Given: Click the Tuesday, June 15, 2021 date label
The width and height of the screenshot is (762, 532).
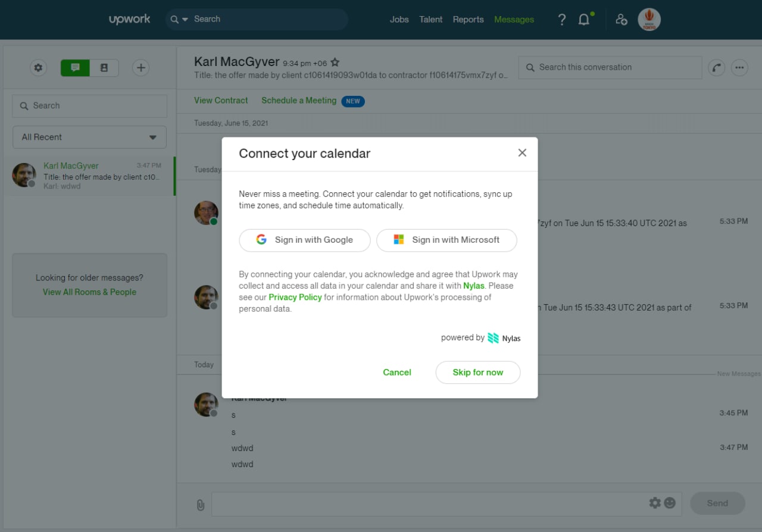Looking at the screenshot, I should click(231, 123).
